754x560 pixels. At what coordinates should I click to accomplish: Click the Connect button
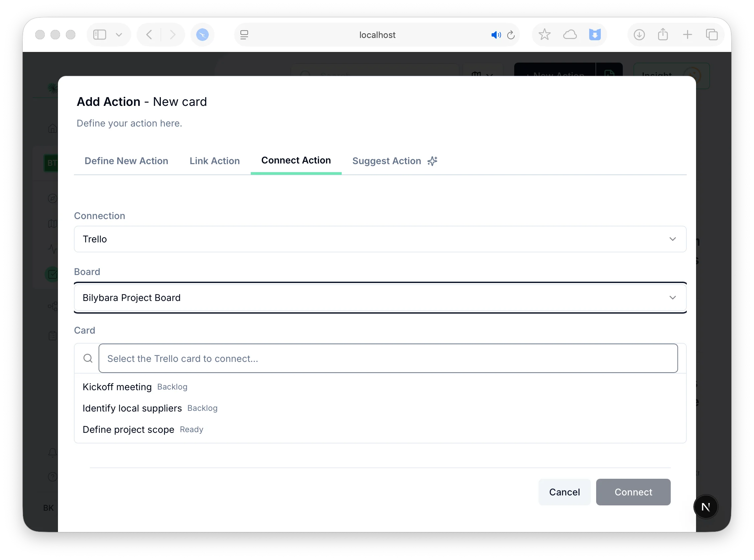pyautogui.click(x=633, y=492)
